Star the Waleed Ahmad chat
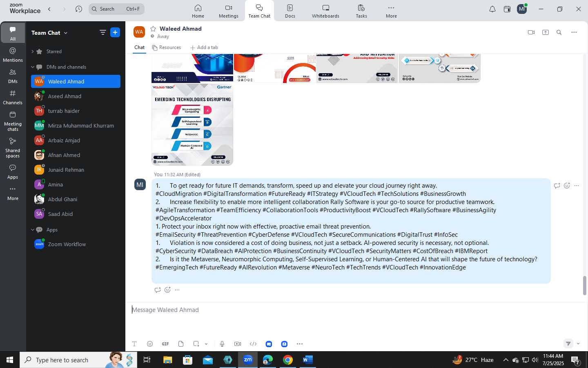The height and width of the screenshot is (368, 588). click(153, 29)
